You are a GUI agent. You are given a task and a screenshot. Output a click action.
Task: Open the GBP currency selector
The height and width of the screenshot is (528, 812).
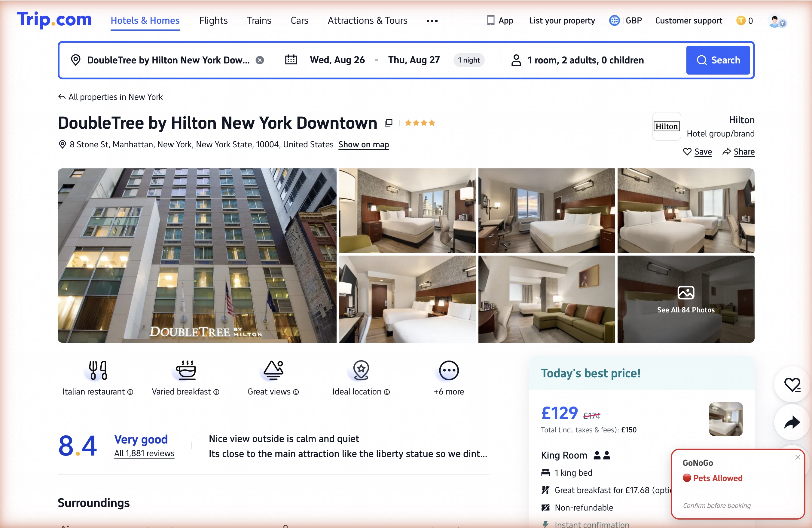[633, 20]
